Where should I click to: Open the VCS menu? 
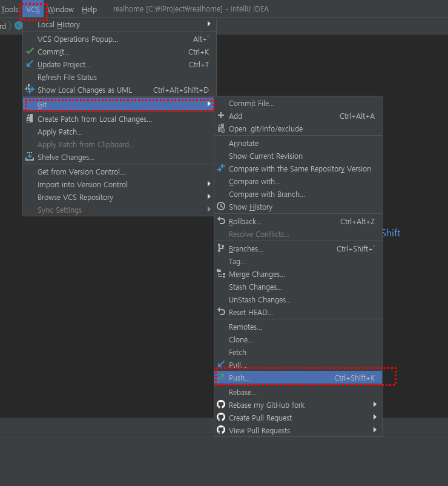coord(33,10)
